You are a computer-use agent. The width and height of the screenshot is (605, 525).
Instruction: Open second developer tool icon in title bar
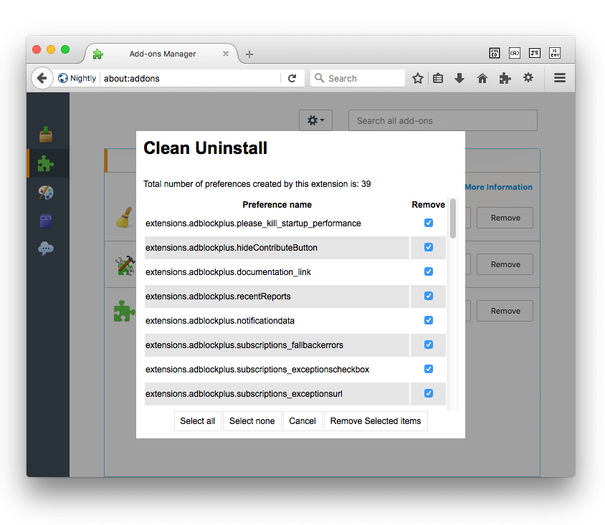pos(515,53)
